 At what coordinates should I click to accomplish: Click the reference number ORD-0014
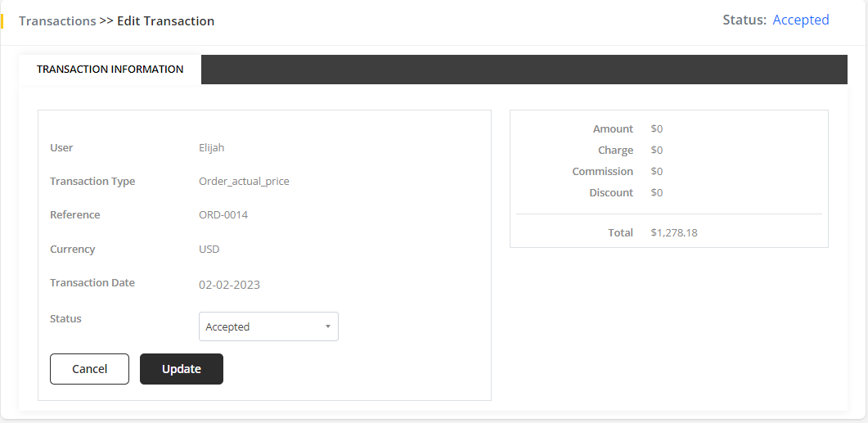click(223, 215)
